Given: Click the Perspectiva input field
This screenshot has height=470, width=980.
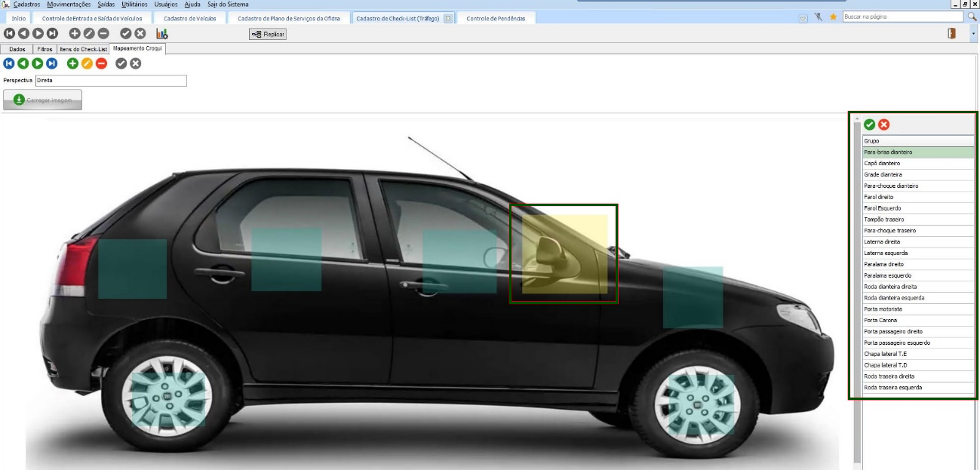Looking at the screenshot, I should tap(111, 80).
